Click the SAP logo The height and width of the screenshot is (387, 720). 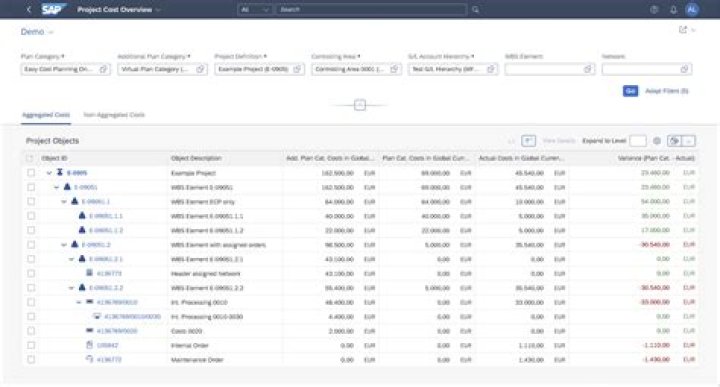pos(53,9)
